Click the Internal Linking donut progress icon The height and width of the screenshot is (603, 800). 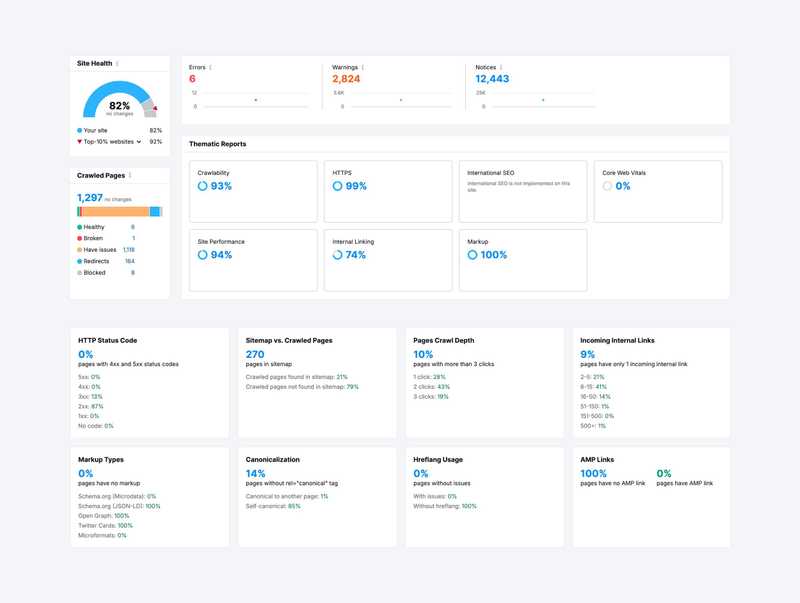338,255
